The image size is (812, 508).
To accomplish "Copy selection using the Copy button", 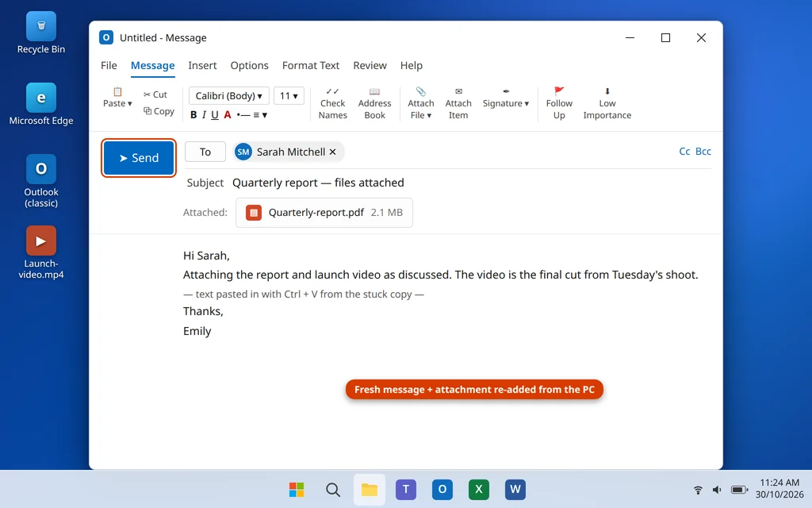I will point(159,111).
